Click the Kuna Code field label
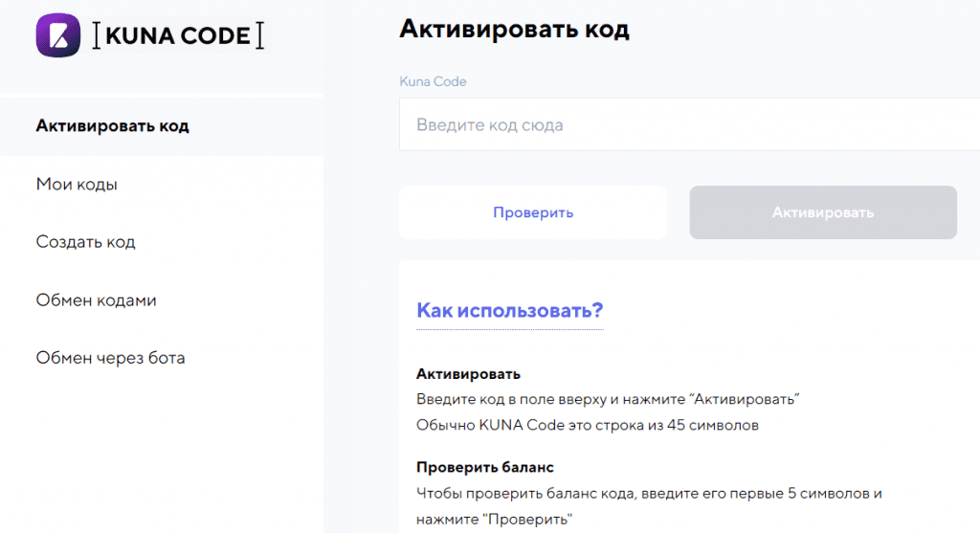The width and height of the screenshot is (980, 533). (433, 82)
